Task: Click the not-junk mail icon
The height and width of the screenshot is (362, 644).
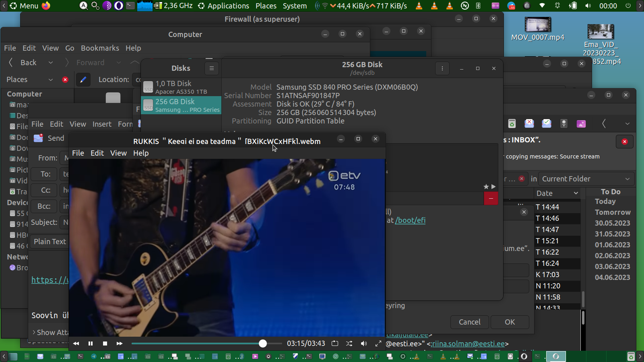Action: pyautogui.click(x=547, y=123)
